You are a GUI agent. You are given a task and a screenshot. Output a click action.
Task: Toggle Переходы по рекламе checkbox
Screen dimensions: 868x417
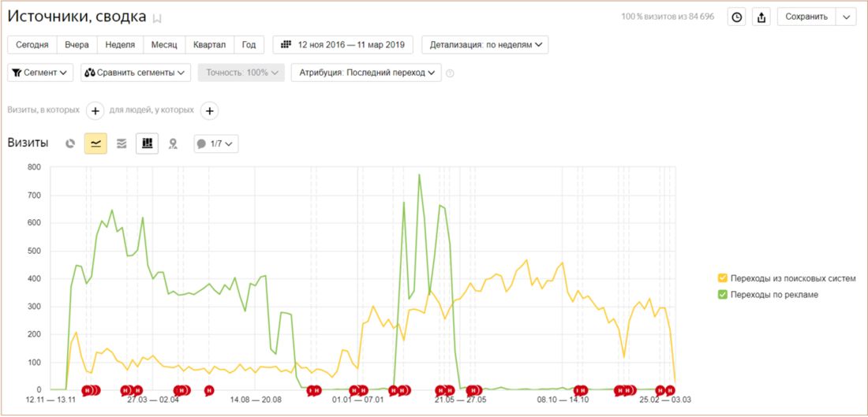pos(722,295)
